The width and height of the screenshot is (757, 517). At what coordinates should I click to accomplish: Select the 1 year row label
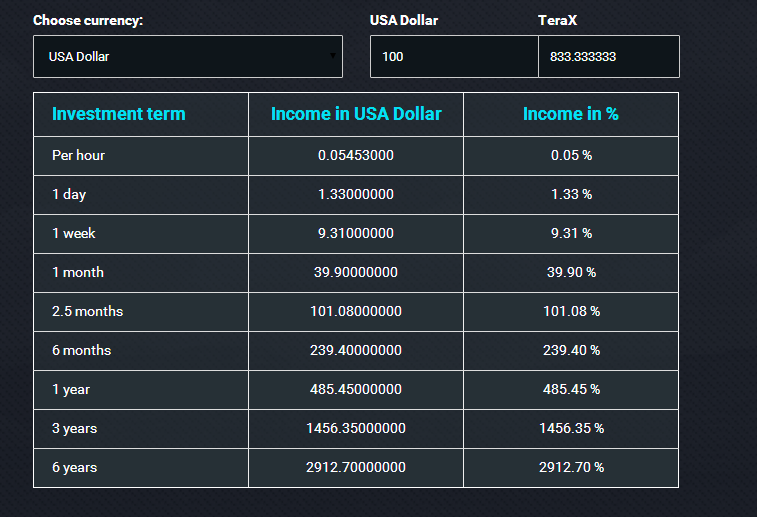(x=71, y=389)
